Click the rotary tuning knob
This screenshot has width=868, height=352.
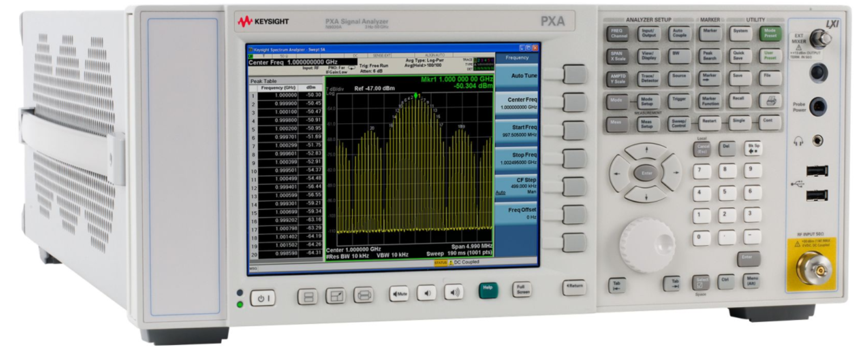(x=647, y=244)
